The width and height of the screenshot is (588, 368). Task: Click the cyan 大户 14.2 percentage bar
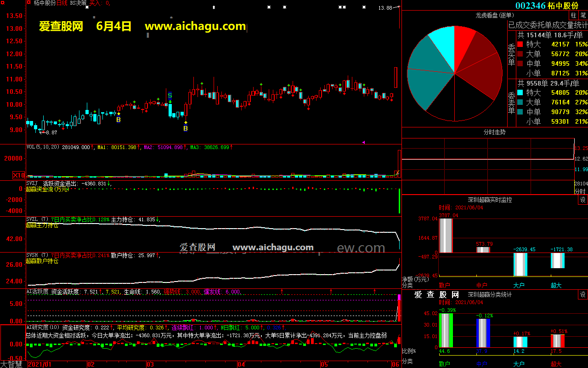coord(520,342)
